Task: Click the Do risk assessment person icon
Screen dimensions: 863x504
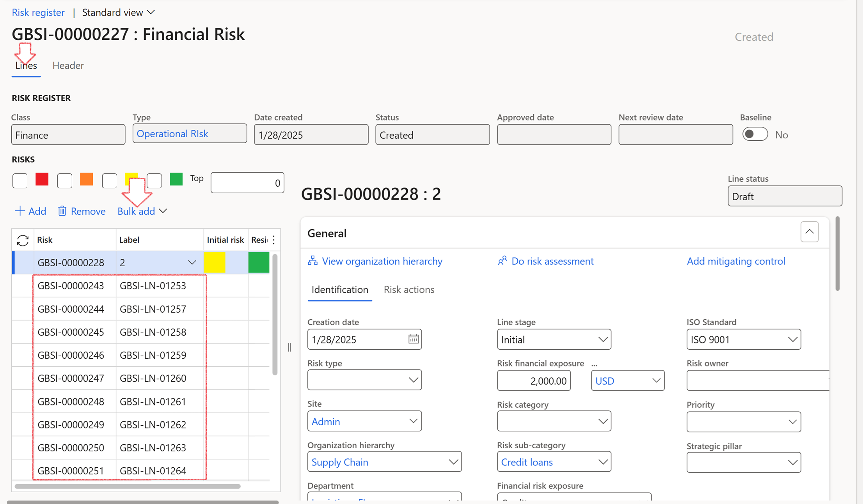Action: pyautogui.click(x=502, y=261)
